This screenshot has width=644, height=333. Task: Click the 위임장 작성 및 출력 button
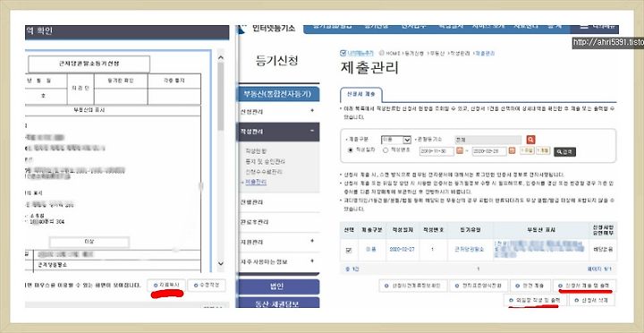point(535,300)
